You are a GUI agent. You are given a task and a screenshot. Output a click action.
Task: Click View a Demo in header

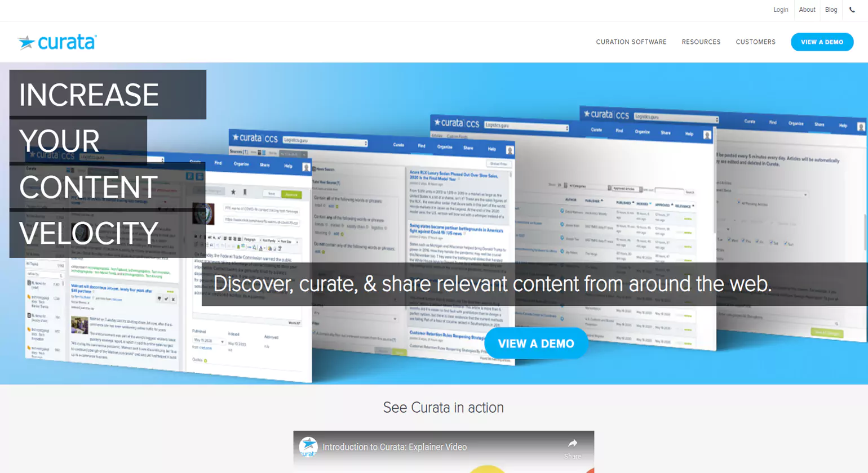(822, 42)
